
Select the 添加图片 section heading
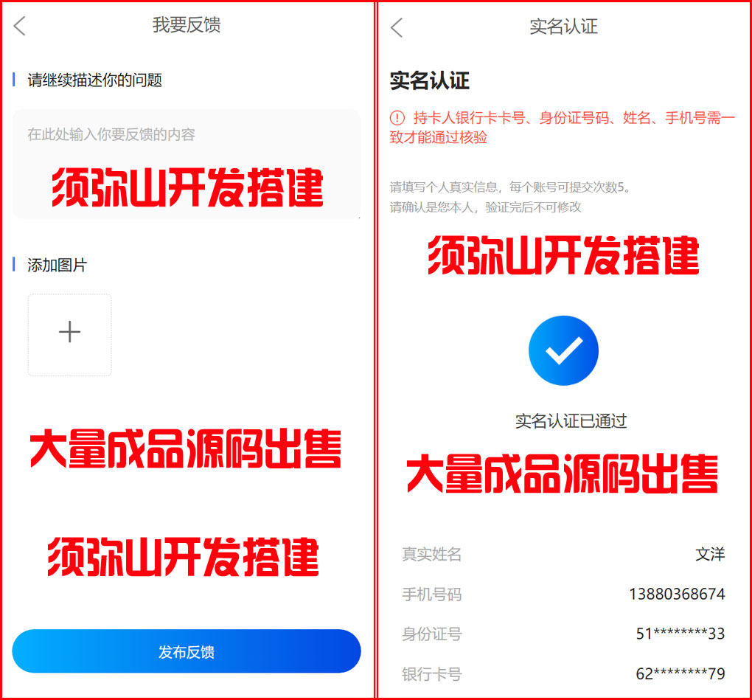point(57,265)
